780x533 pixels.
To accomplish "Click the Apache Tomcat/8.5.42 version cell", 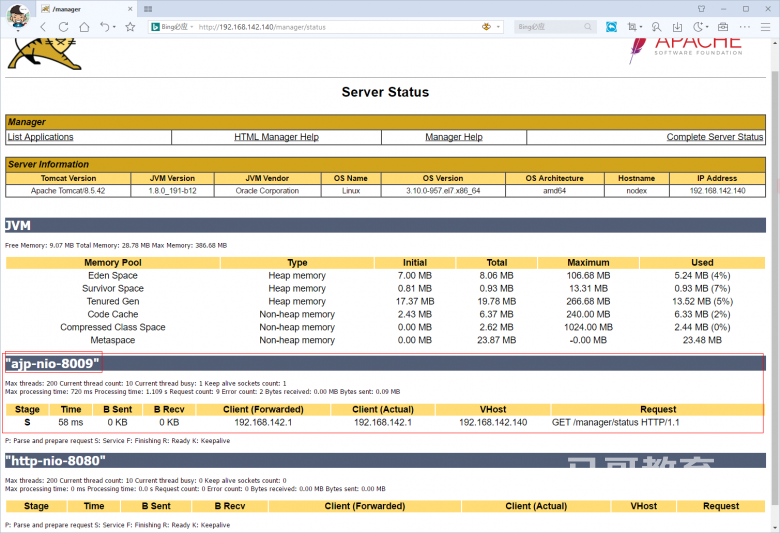I will [x=68, y=191].
